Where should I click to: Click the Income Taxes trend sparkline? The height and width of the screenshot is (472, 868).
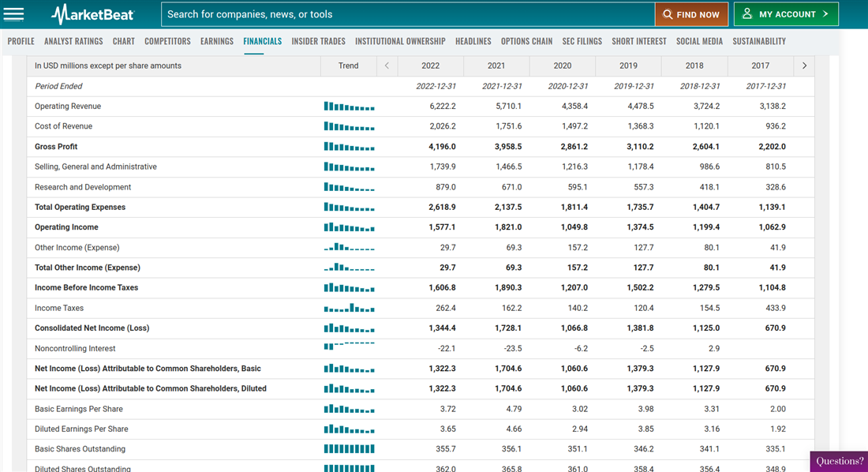[x=349, y=308]
